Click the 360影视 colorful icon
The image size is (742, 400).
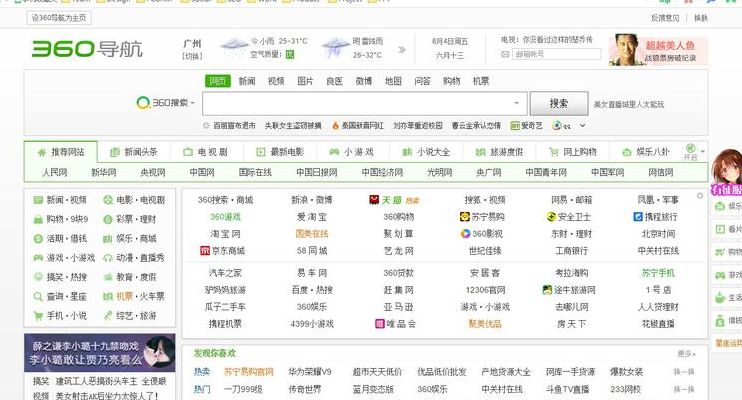coord(465,234)
